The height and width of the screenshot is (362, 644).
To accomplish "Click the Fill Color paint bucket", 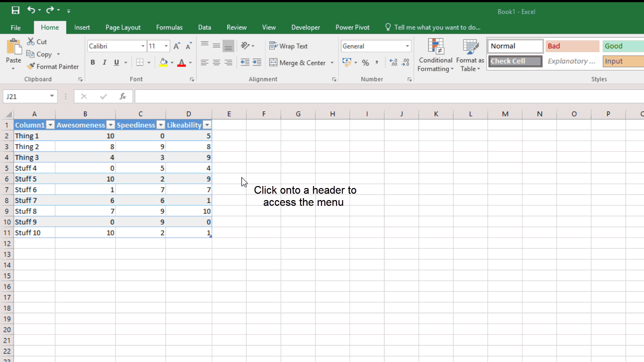I will pyautogui.click(x=163, y=62).
